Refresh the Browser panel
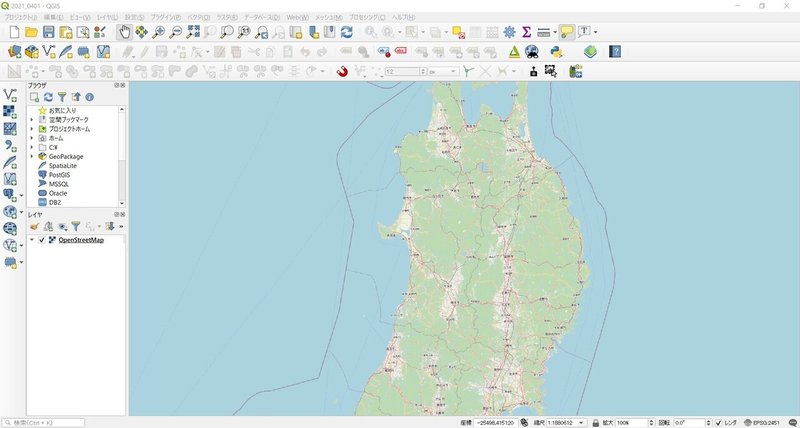Viewport: 800px width, 428px height. pyautogui.click(x=48, y=97)
